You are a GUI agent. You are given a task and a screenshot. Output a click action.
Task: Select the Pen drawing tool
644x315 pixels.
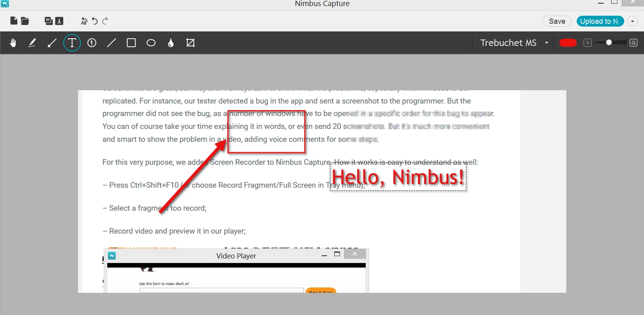(x=32, y=43)
